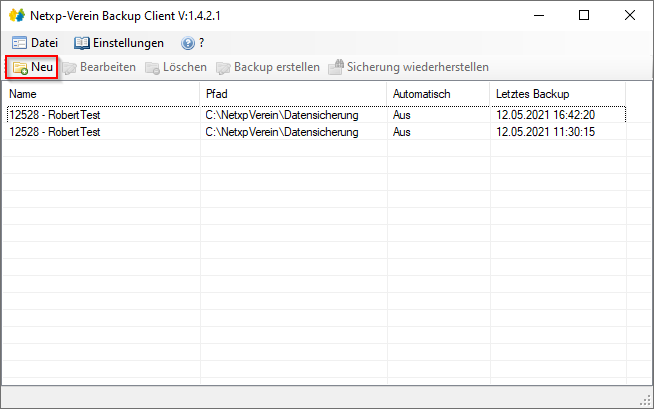
Task: Minimize the Backup Client window
Action: point(539,15)
